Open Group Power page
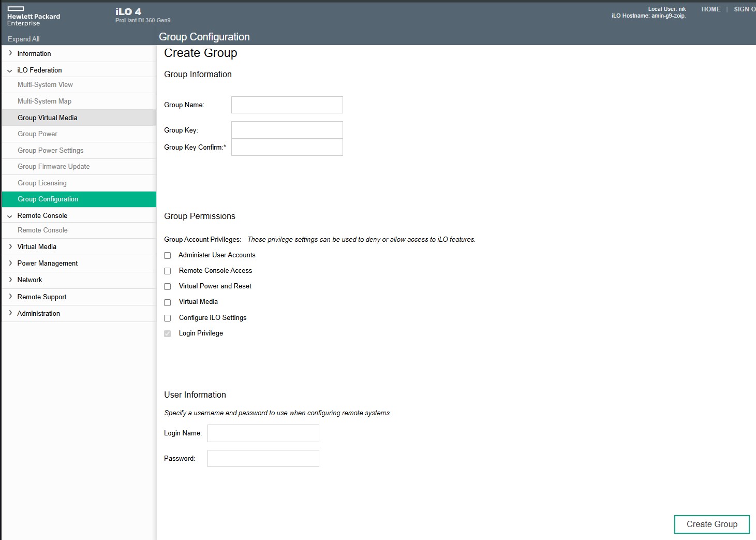 click(x=79, y=134)
